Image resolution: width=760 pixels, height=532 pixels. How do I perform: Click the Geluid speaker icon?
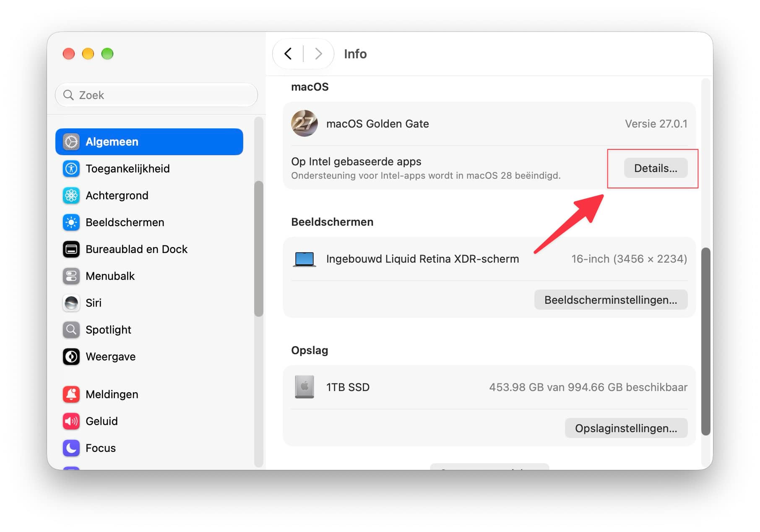point(71,421)
